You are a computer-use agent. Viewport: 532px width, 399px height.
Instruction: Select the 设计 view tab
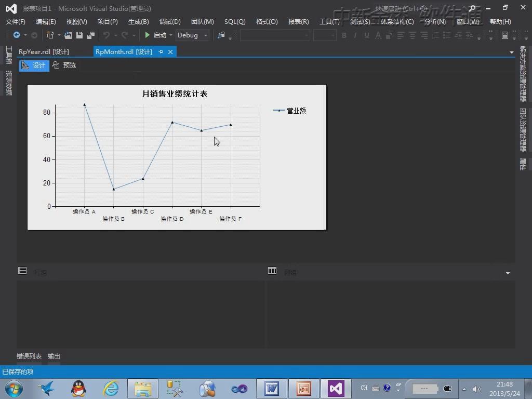(34, 65)
